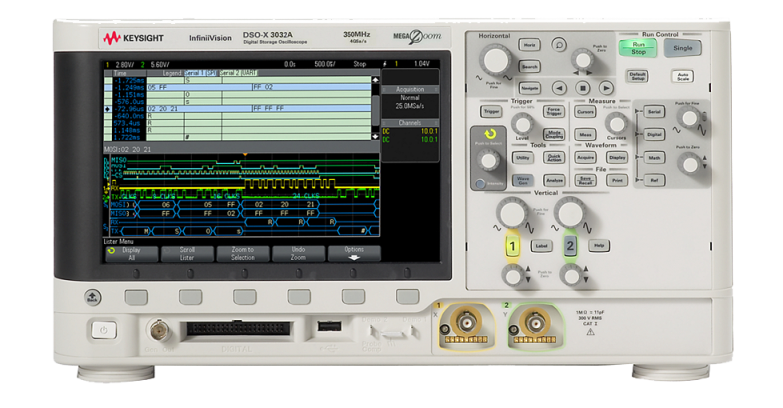The height and width of the screenshot is (408, 783).
Task: Click the Mode Coupling key
Action: point(554,135)
